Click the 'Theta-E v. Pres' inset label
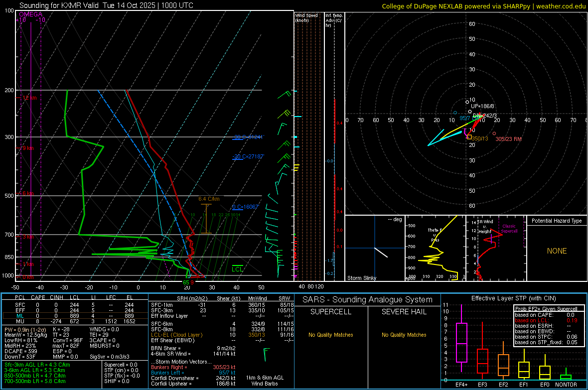The height and width of the screenshot is (390, 588). (435, 235)
